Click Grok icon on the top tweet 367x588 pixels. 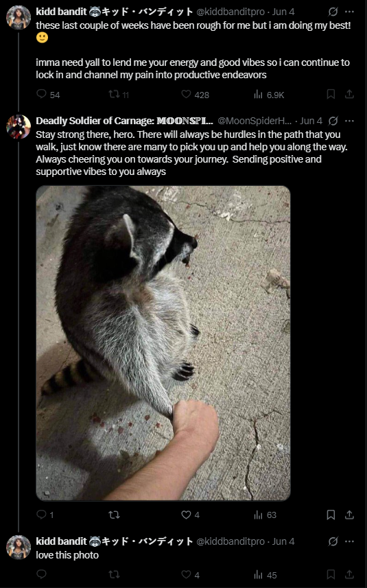[333, 12]
